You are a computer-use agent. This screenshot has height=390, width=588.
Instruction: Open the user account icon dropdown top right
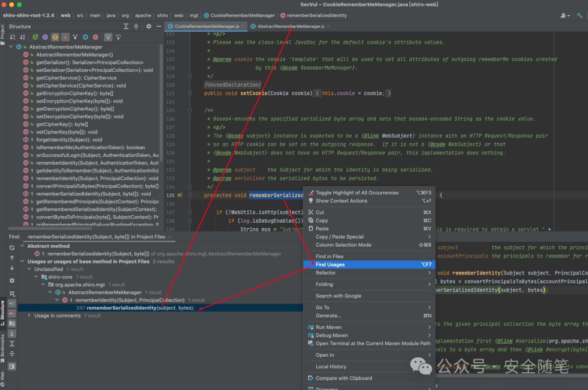(x=565, y=15)
